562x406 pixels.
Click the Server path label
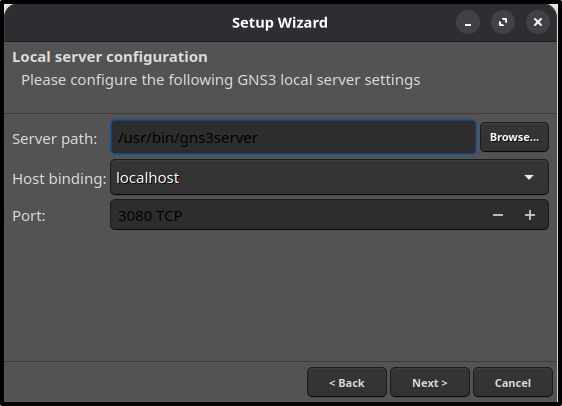[x=55, y=139]
